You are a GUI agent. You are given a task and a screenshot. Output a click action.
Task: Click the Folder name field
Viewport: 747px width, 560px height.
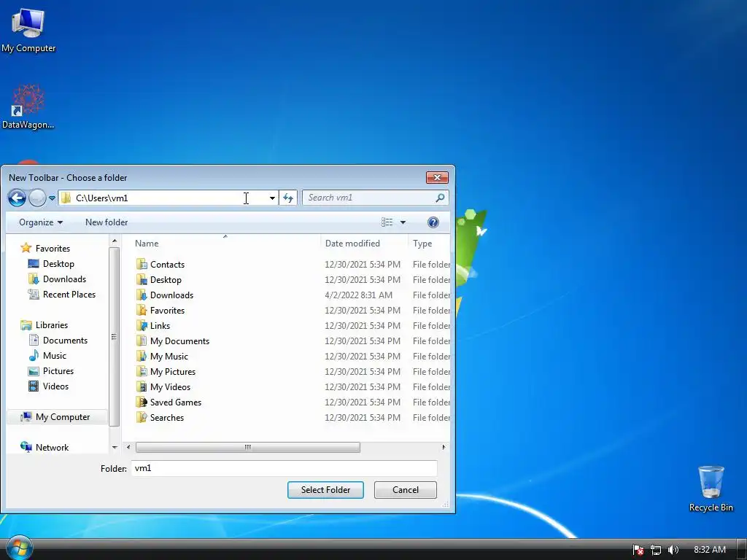pyautogui.click(x=285, y=468)
